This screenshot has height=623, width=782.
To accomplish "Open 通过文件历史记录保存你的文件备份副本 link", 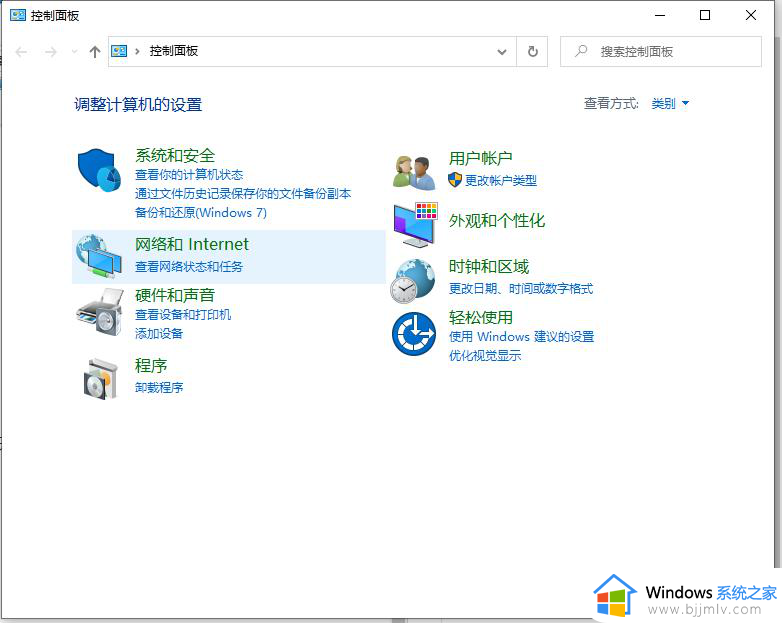I will (x=243, y=194).
